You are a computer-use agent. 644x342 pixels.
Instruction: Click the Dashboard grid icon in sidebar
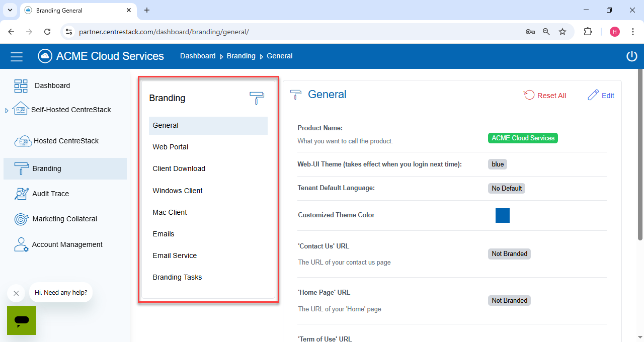[21, 86]
